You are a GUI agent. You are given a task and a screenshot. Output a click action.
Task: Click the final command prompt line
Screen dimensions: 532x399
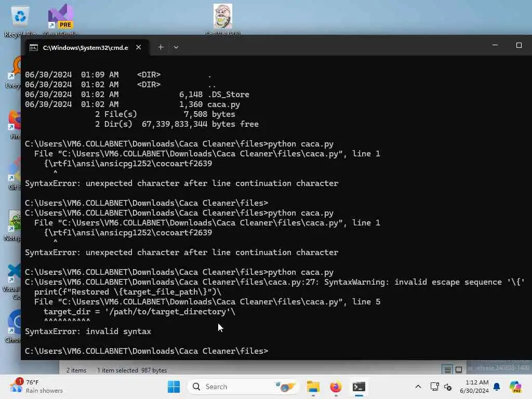(146, 351)
